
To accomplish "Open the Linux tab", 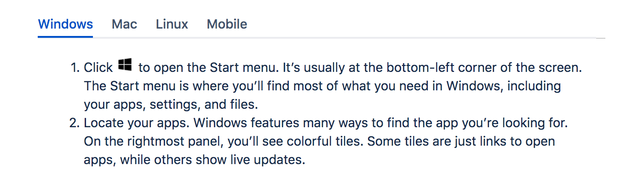I will [x=172, y=24].
